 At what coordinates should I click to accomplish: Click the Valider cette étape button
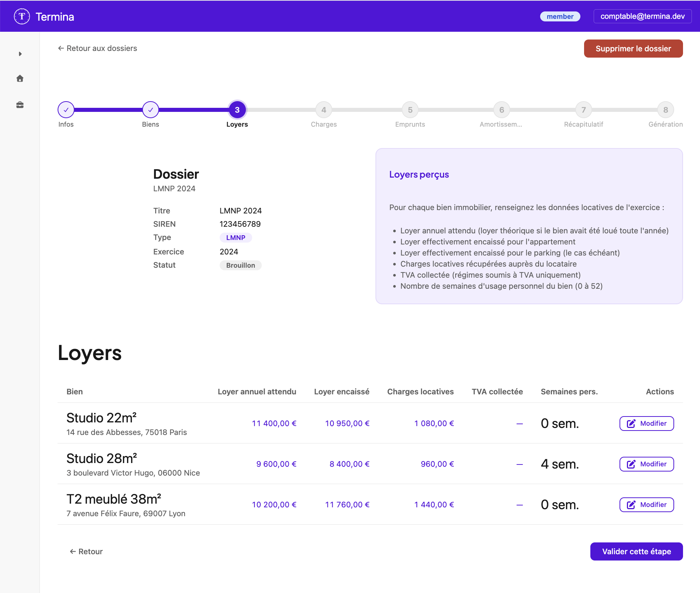pos(636,551)
